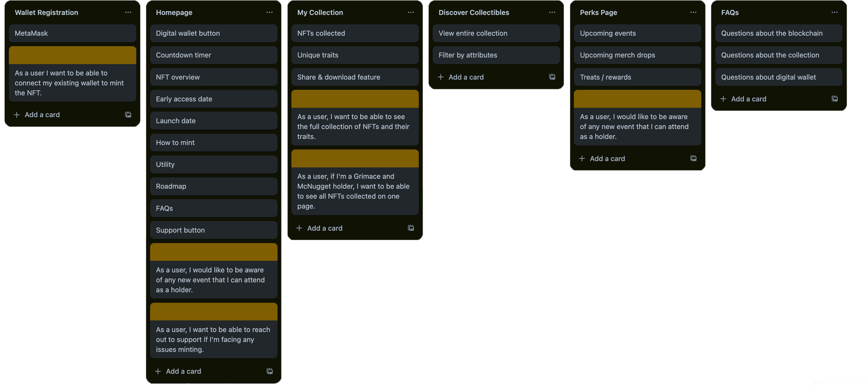Create from template icon in Perks Page
Viewport: 868px width, 392px height.
click(693, 159)
